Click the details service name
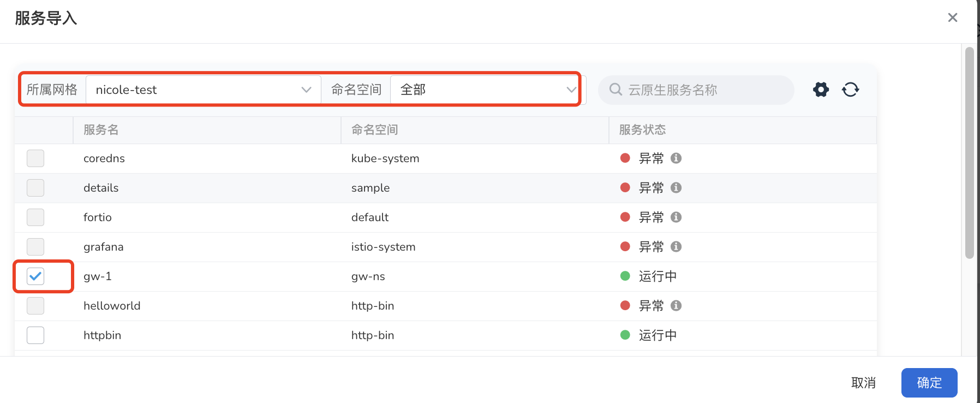This screenshot has height=403, width=980. click(x=101, y=188)
